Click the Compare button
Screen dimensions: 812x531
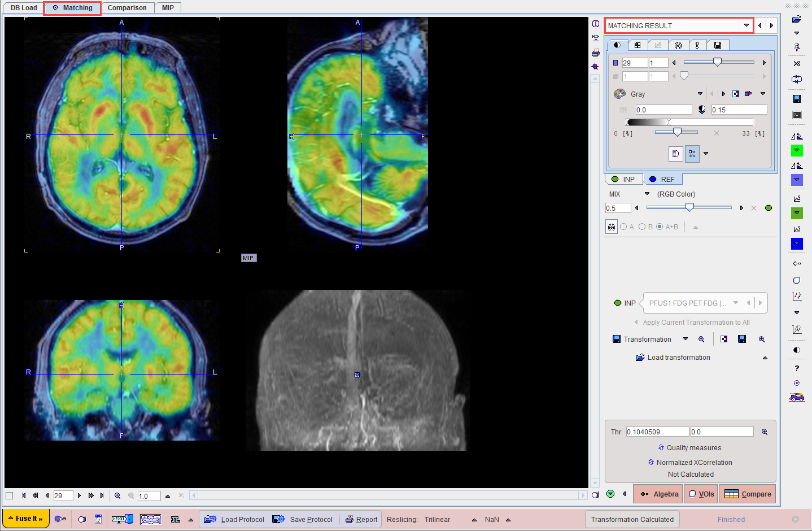[x=747, y=494]
